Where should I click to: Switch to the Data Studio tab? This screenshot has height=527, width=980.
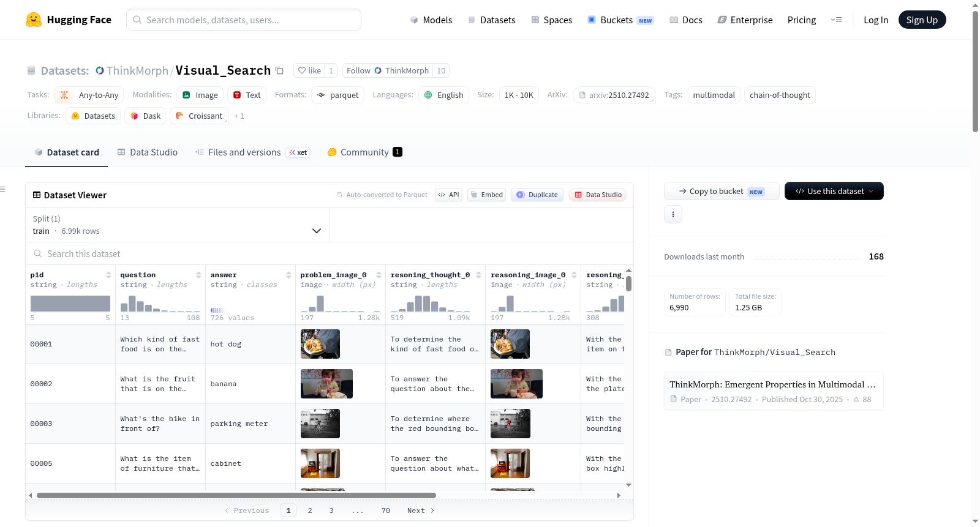148,152
